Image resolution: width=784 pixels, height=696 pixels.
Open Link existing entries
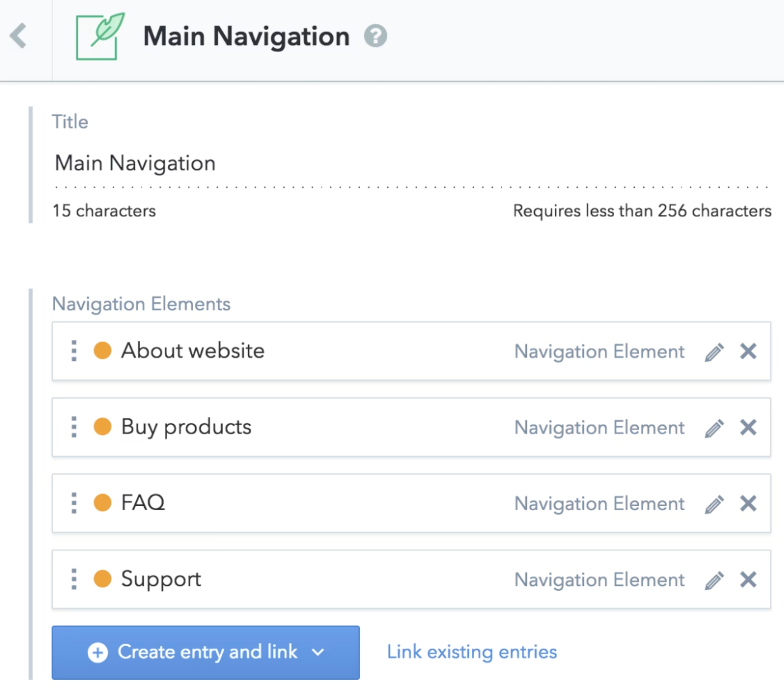tap(472, 652)
